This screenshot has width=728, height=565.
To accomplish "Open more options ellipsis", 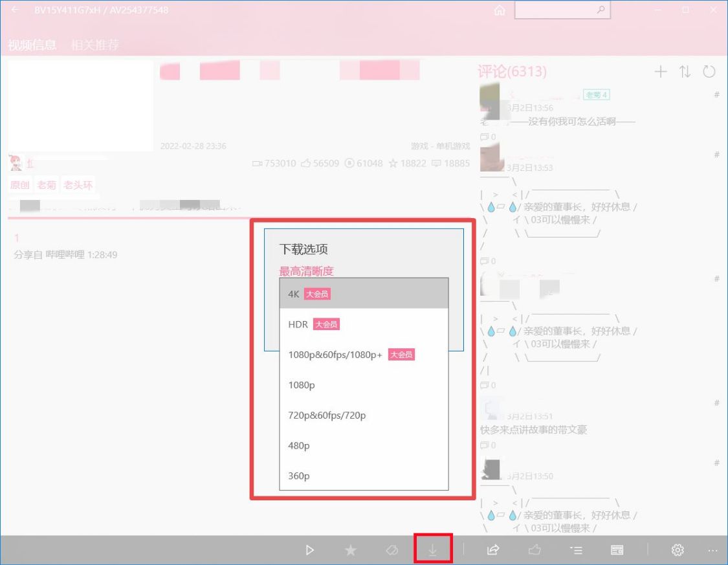I will 712,550.
